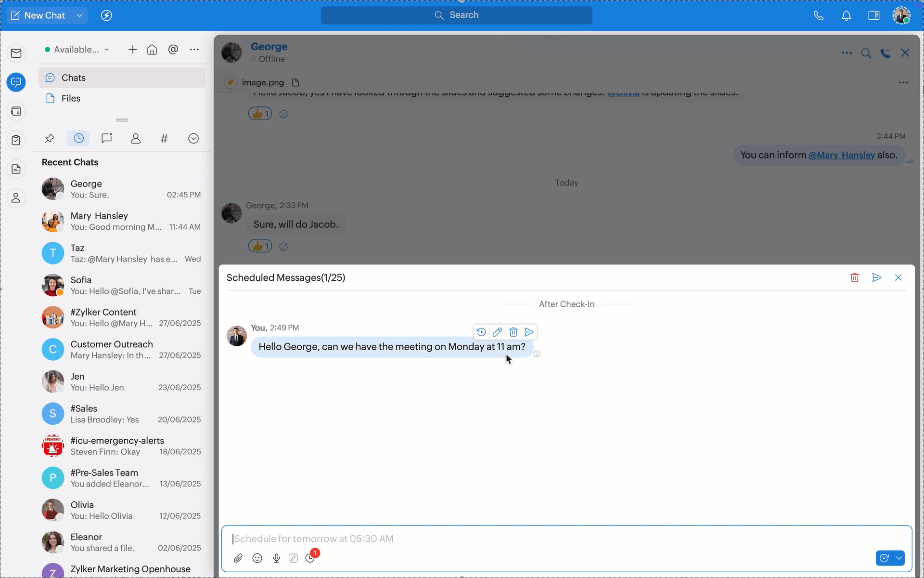Expand schedule send options arrow
Screen dimensions: 924x578
click(898, 558)
